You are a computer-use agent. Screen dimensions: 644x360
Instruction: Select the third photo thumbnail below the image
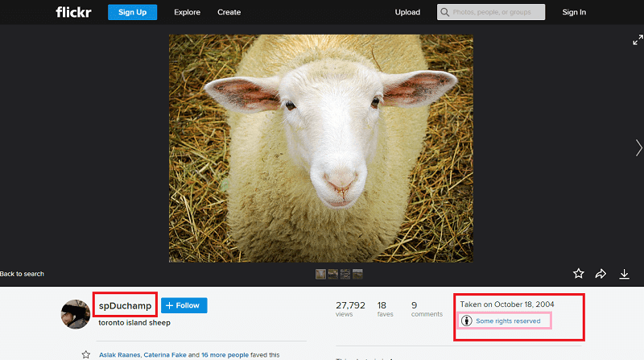pos(345,274)
